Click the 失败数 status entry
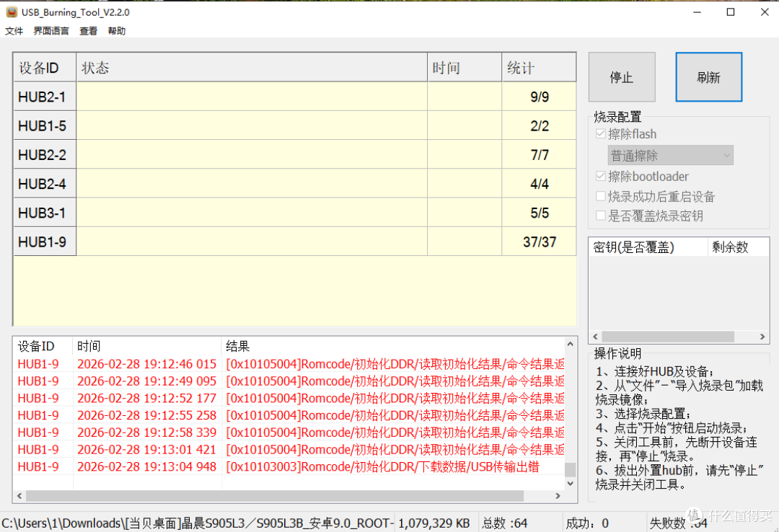 tap(678, 523)
